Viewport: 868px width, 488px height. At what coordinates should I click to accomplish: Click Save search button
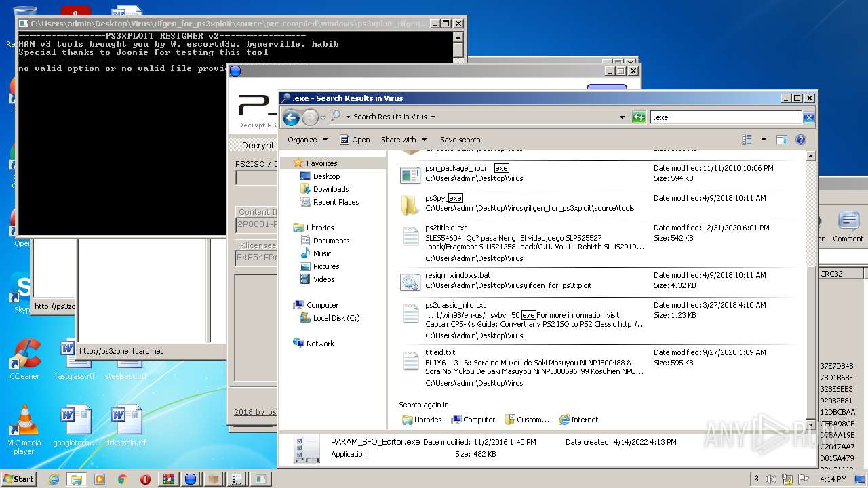click(460, 140)
